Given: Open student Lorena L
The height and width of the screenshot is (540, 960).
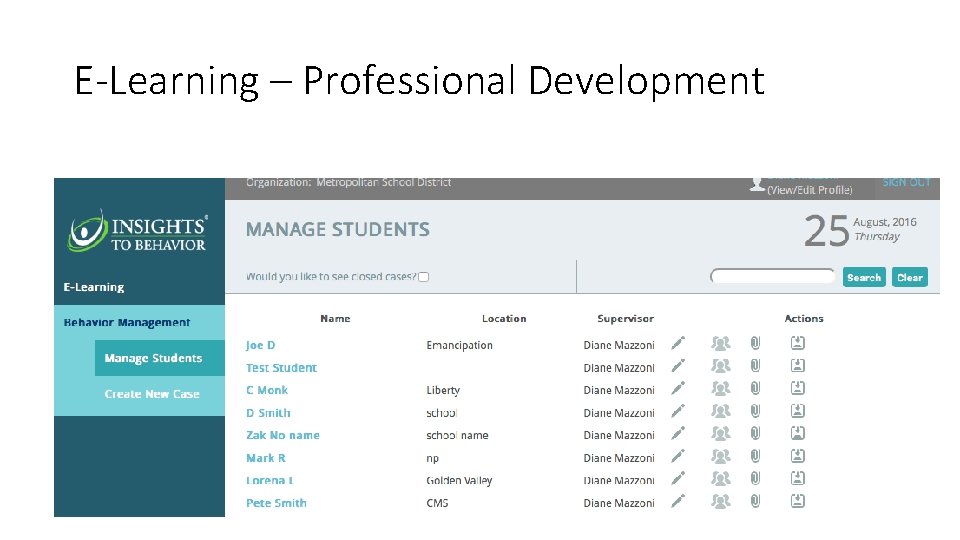Looking at the screenshot, I should click(x=270, y=481).
